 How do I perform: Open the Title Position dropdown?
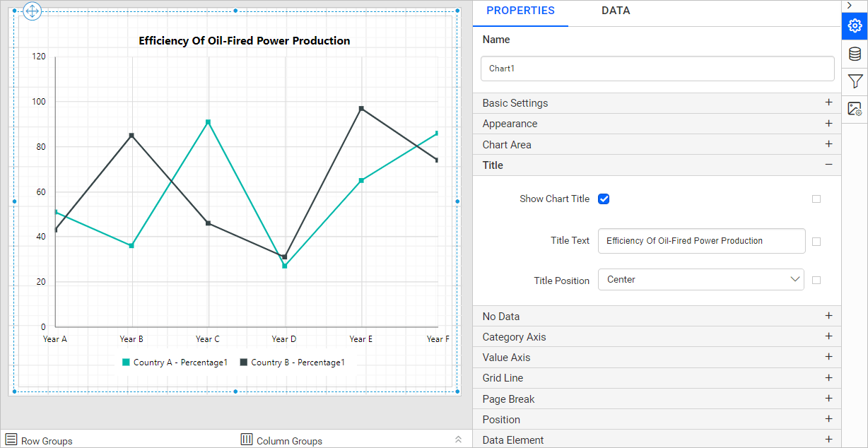click(700, 280)
